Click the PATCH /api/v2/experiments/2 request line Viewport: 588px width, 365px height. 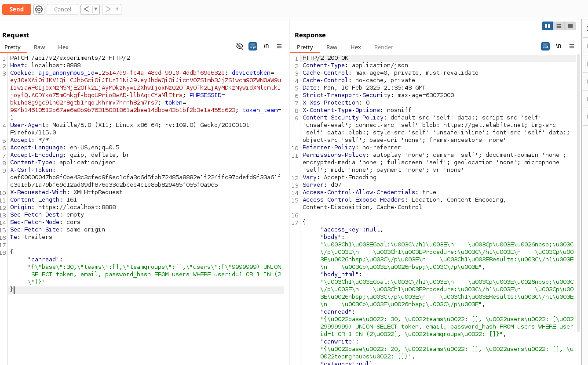coord(70,58)
